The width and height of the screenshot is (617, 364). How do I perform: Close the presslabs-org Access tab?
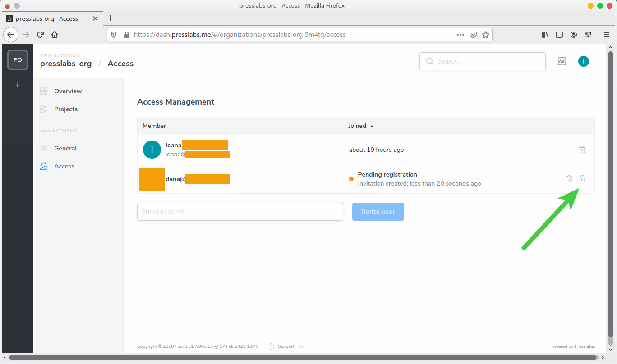(95, 18)
